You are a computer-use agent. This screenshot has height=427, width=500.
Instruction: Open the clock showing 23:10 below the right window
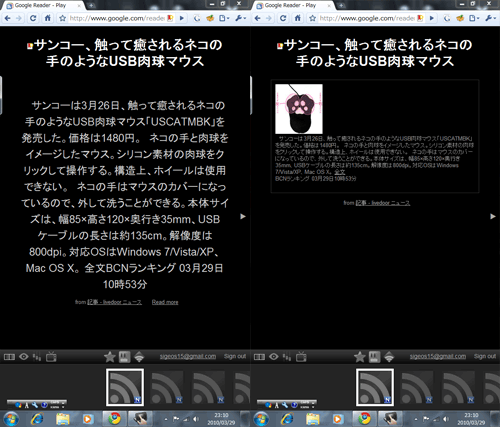pos(471,419)
